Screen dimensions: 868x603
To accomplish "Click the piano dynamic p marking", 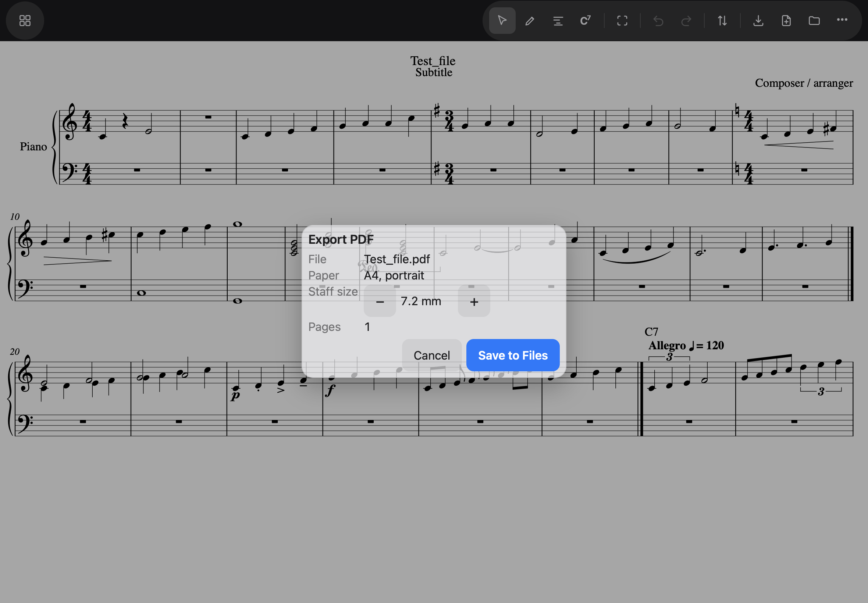I will pyautogui.click(x=235, y=395).
